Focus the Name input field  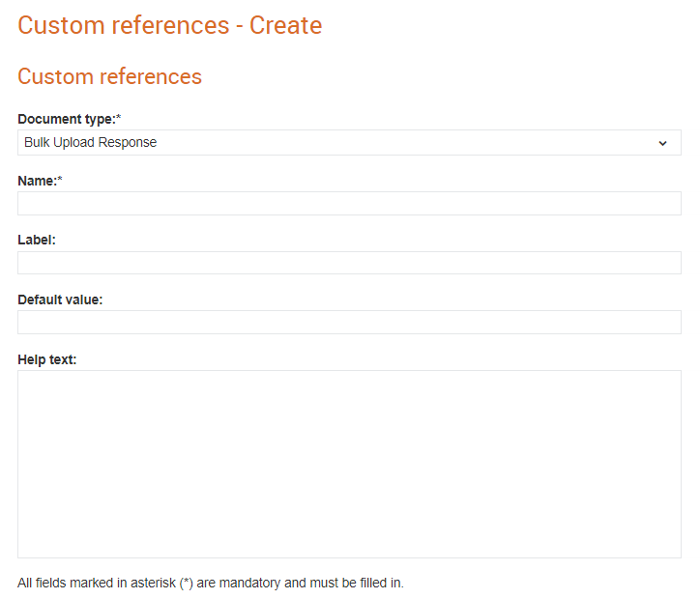(x=349, y=204)
